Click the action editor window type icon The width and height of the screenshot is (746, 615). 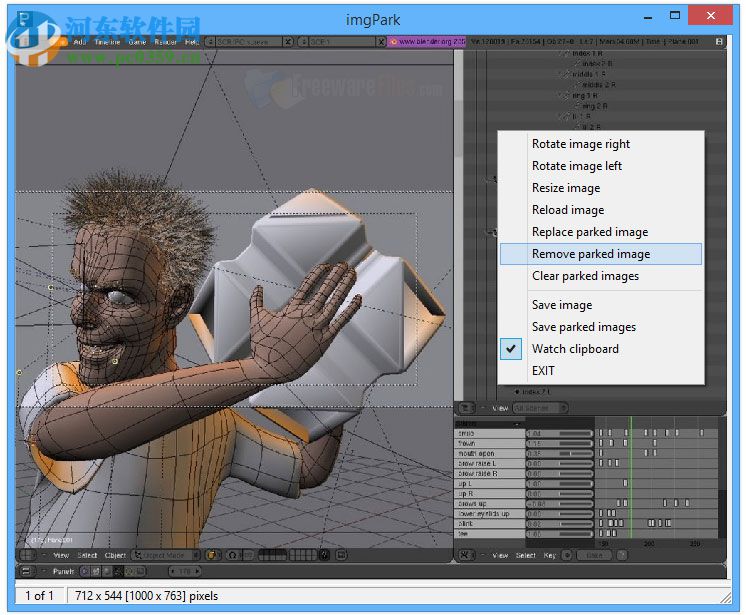tap(466, 555)
